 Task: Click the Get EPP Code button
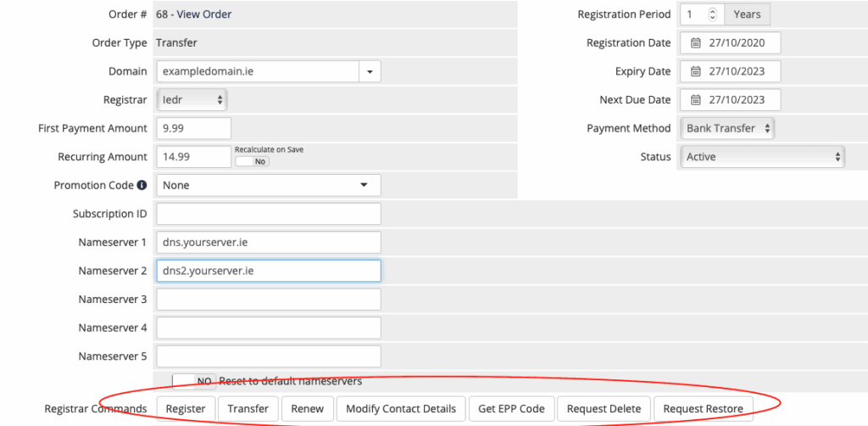pyautogui.click(x=511, y=409)
